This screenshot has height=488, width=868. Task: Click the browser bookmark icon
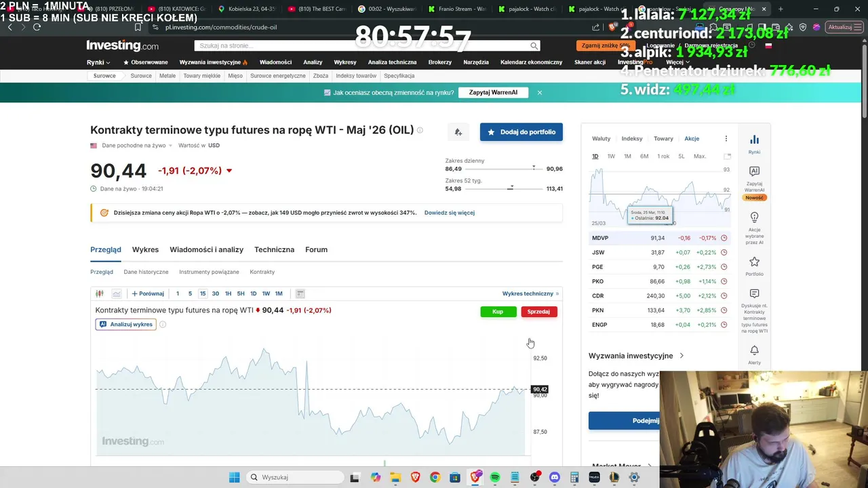(138, 27)
